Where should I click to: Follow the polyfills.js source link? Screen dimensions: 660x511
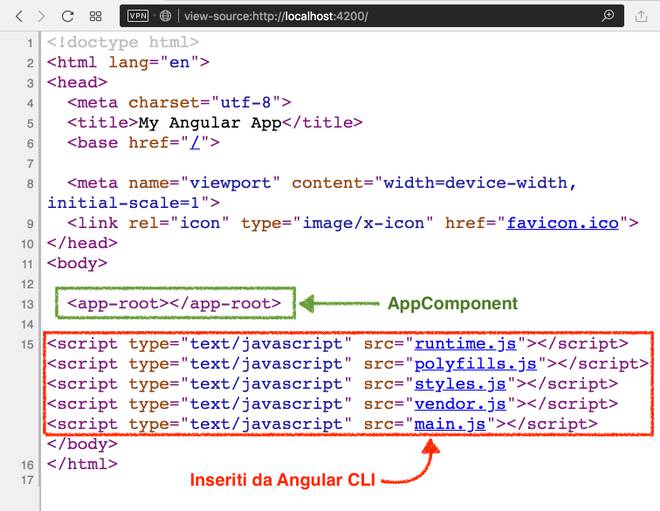(477, 364)
